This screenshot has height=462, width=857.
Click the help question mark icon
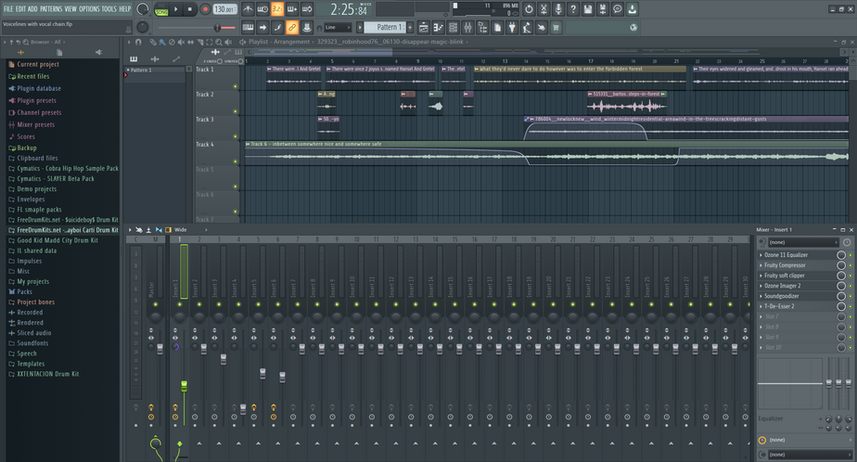[573, 9]
